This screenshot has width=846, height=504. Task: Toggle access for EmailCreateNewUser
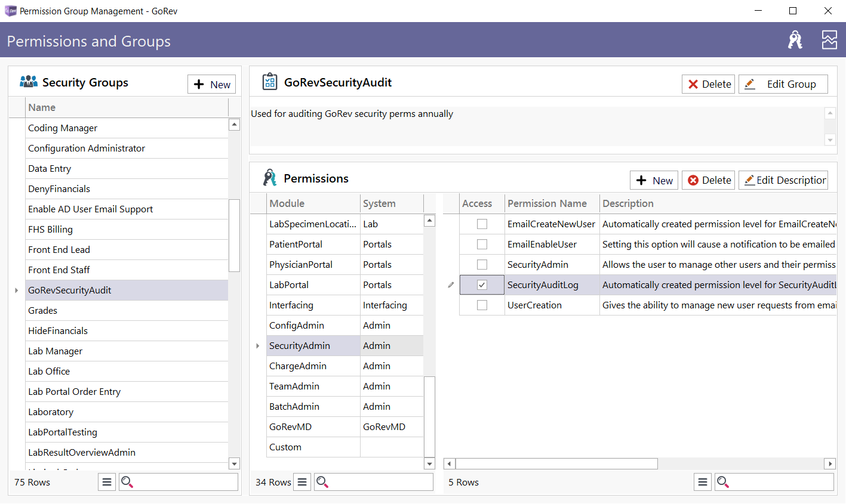coord(482,224)
